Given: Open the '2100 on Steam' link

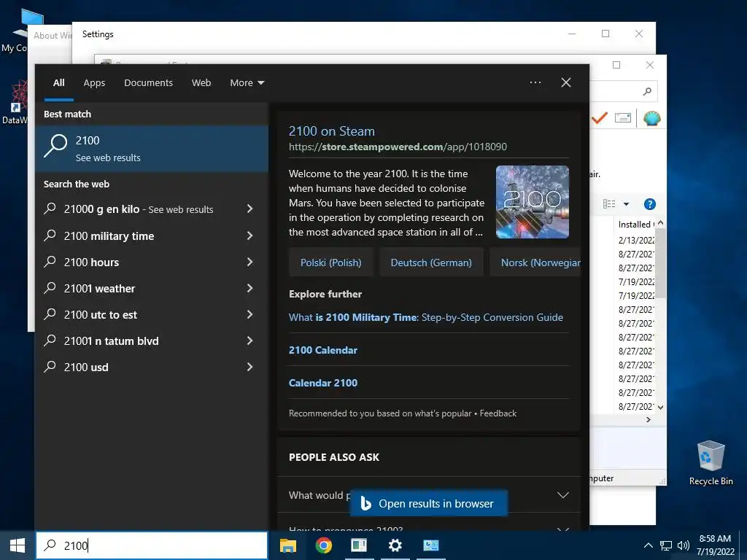Looking at the screenshot, I should pyautogui.click(x=332, y=131).
